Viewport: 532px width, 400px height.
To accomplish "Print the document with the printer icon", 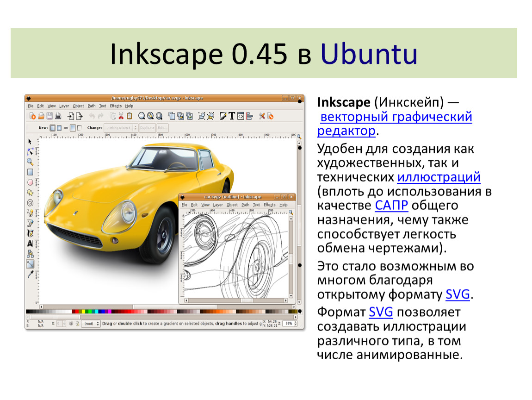I will pyautogui.click(x=58, y=117).
